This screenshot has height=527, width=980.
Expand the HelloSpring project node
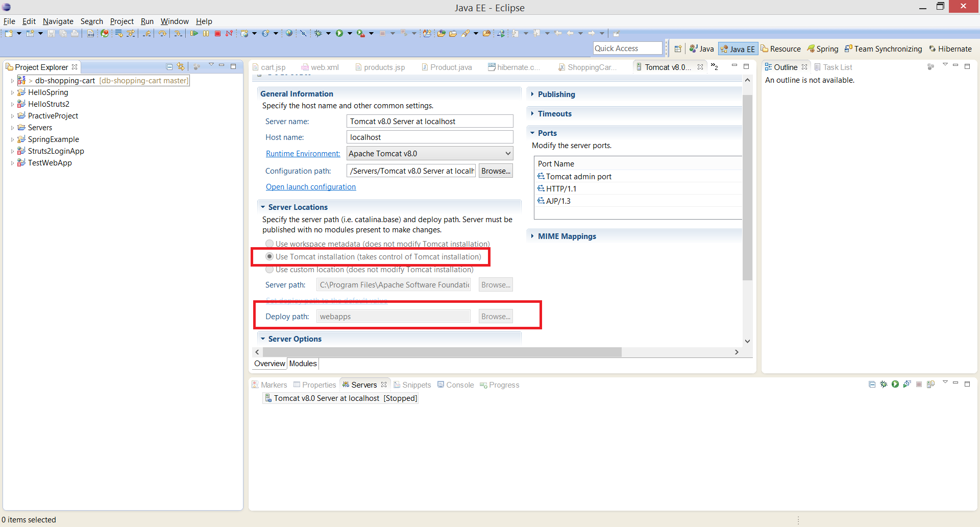pyautogui.click(x=12, y=92)
